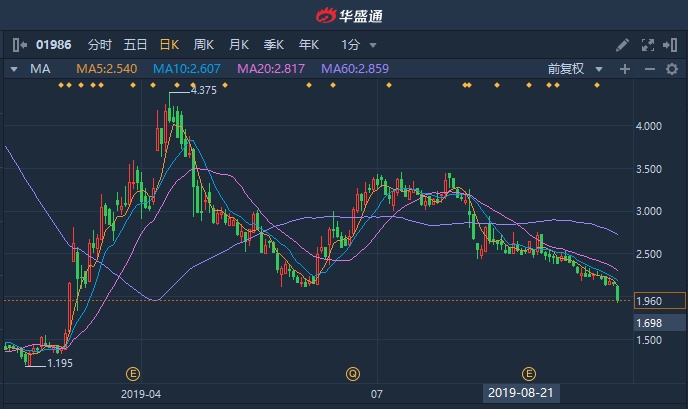Switch to 分时 intraday tab
688x409 pixels.
click(x=100, y=45)
